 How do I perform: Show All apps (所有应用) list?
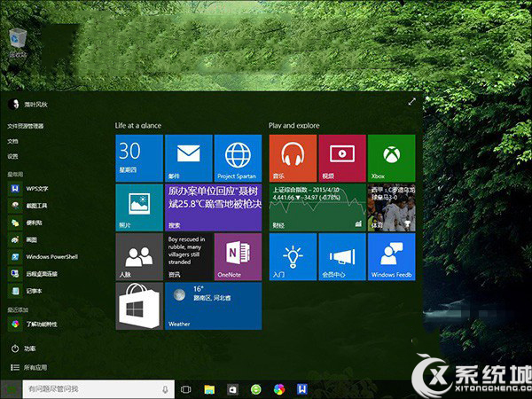coord(29,367)
